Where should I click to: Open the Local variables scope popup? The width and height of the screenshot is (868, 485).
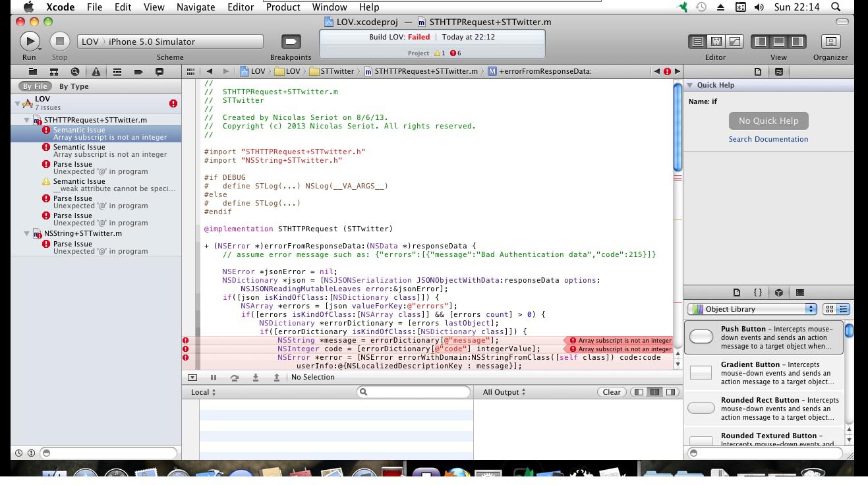(x=203, y=392)
